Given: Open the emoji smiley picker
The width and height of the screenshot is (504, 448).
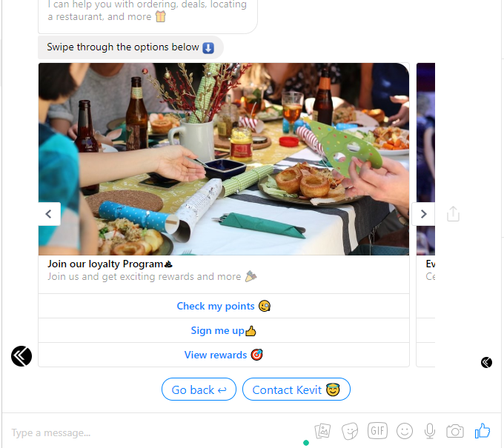Looking at the screenshot, I should [405, 431].
